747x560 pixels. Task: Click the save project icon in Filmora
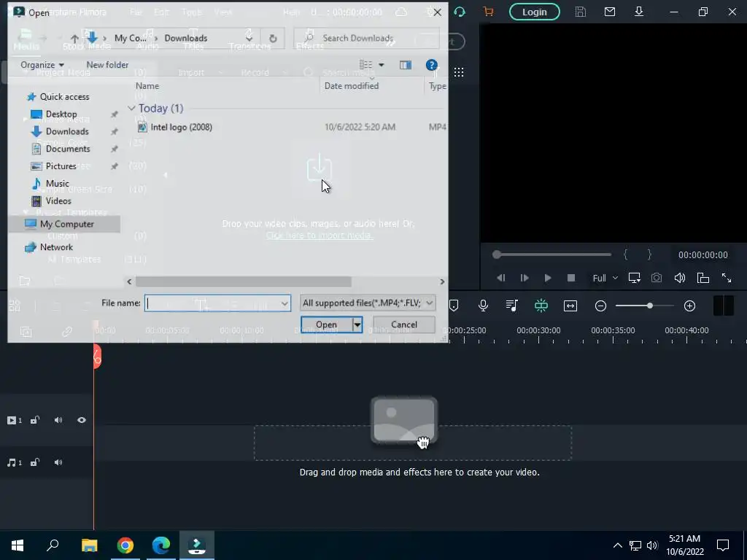tap(580, 12)
